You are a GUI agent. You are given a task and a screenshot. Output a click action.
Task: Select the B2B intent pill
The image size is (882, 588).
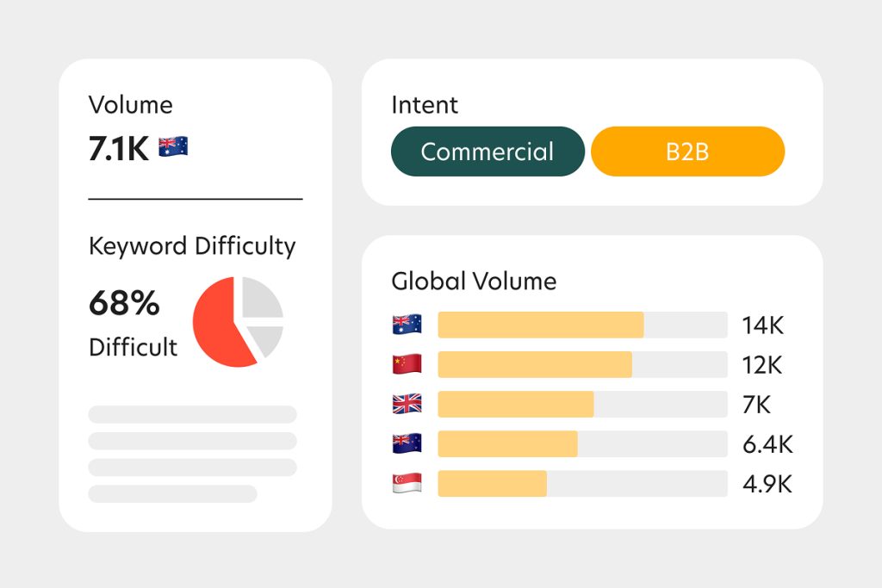pos(687,152)
